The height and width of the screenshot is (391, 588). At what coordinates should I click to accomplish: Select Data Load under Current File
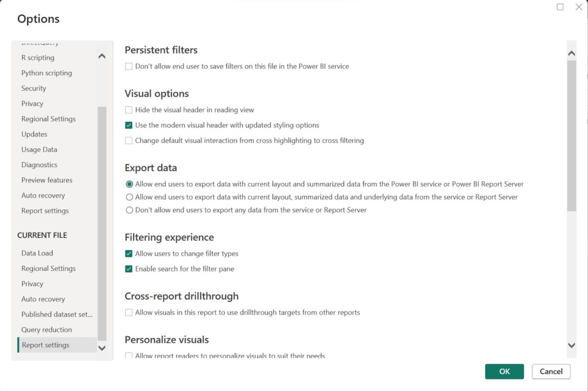[37, 253]
